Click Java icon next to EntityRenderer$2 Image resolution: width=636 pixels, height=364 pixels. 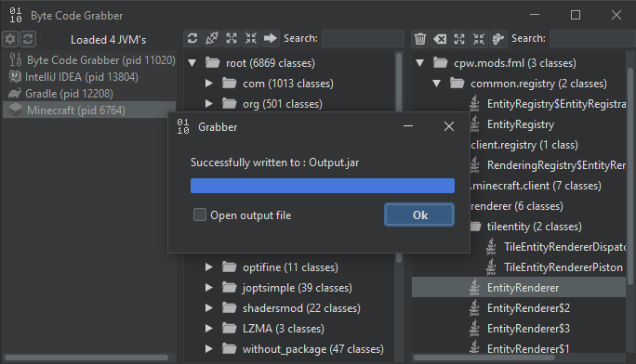click(x=474, y=307)
